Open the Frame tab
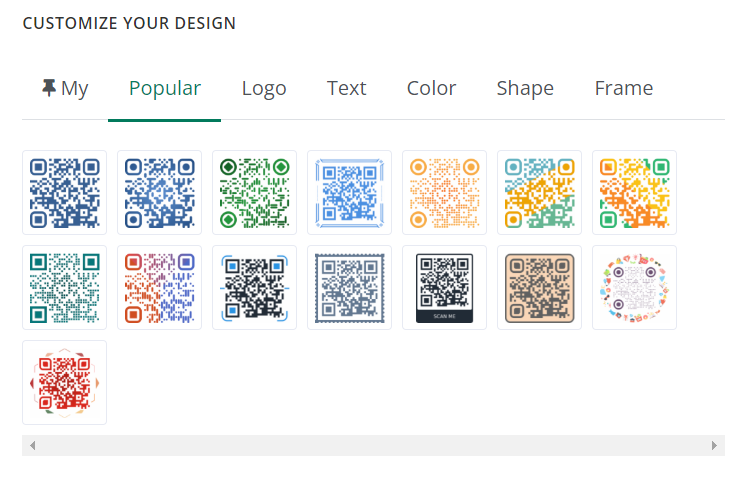The image size is (748, 477). pyautogui.click(x=623, y=88)
